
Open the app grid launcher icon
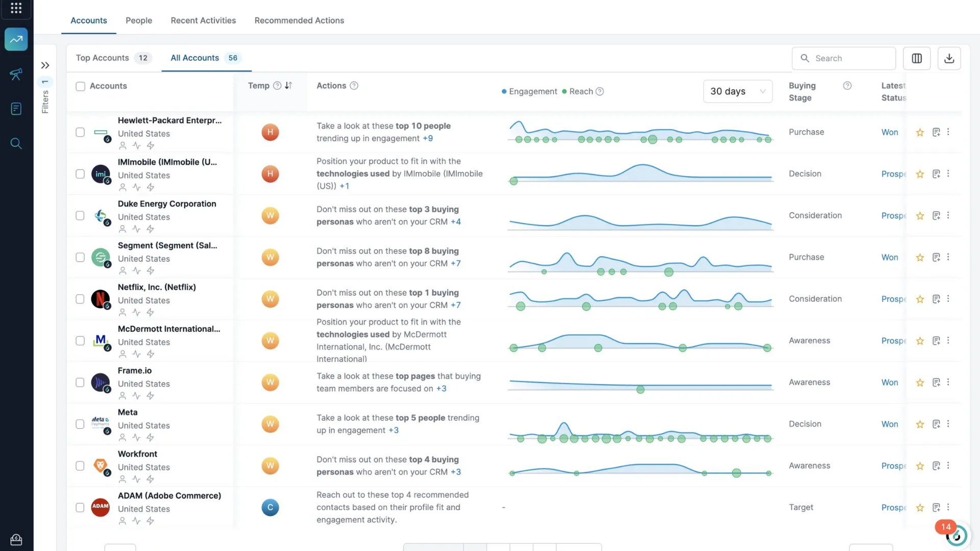coord(16,8)
